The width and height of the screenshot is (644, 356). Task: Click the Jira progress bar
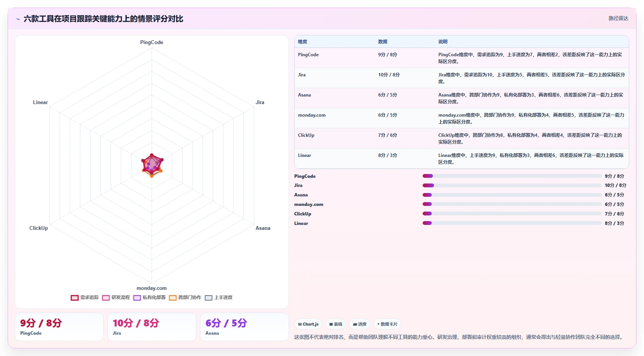(512, 185)
